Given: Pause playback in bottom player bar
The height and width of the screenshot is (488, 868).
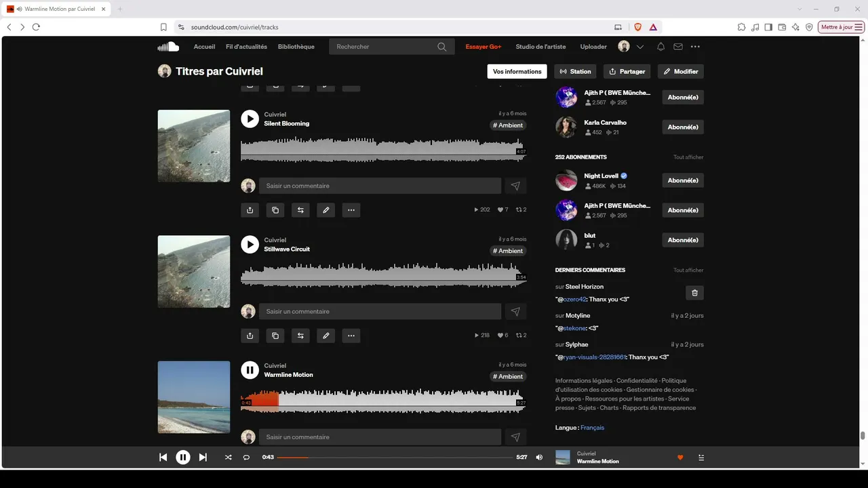Looking at the screenshot, I should pos(183,457).
